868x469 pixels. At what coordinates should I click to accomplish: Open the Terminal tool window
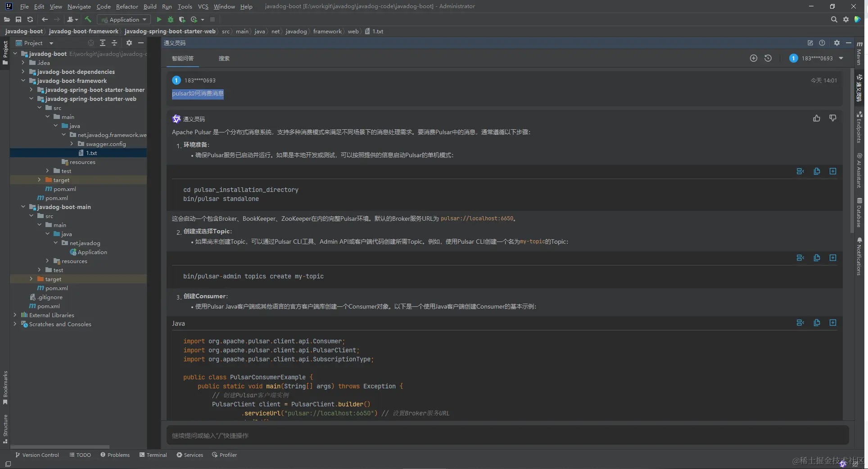153,455
